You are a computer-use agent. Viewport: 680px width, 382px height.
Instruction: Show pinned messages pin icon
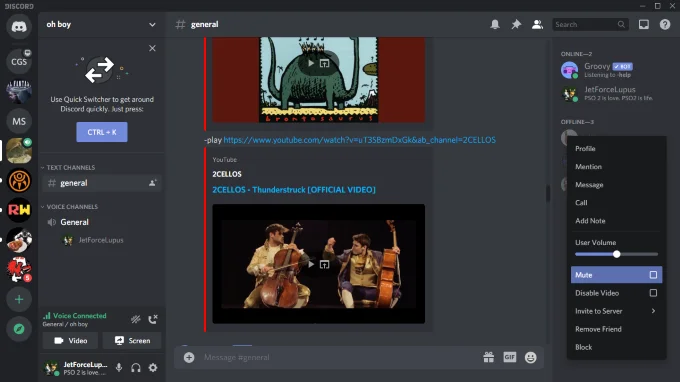click(516, 24)
